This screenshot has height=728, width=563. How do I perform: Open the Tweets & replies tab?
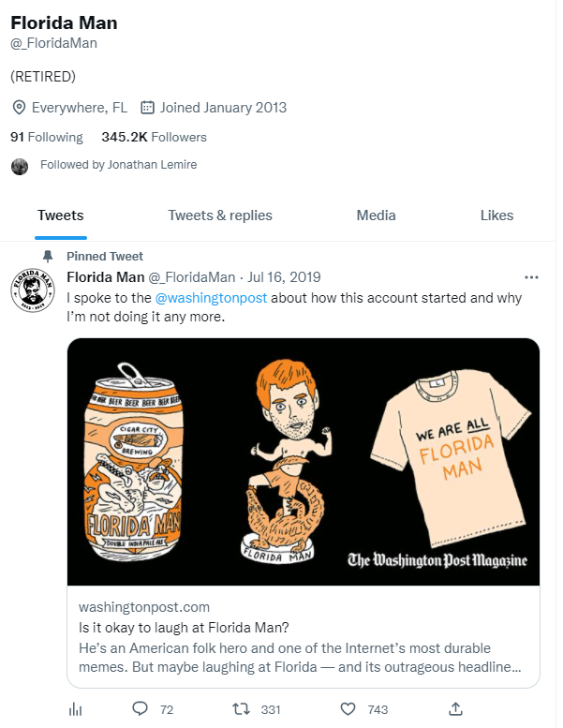(x=220, y=215)
